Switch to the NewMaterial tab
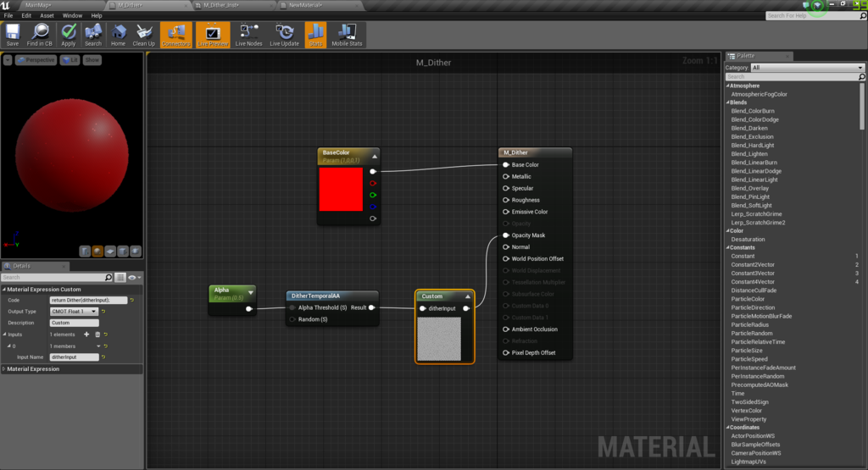 [x=305, y=5]
